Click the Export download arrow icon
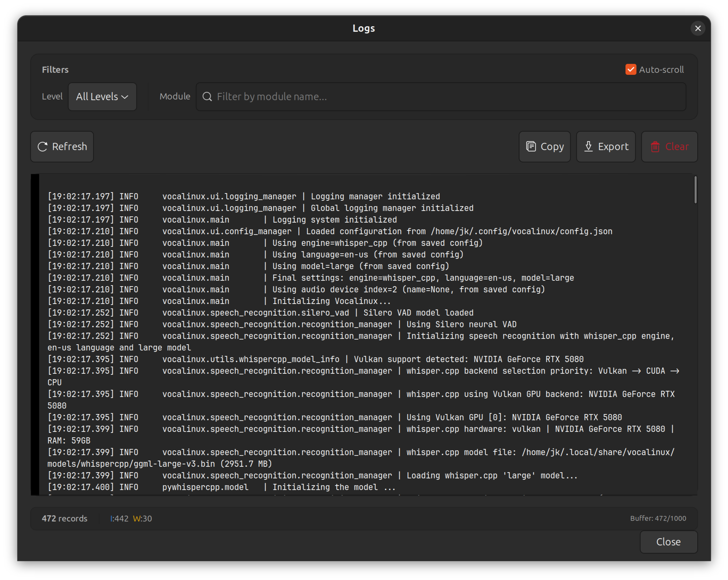 588,147
